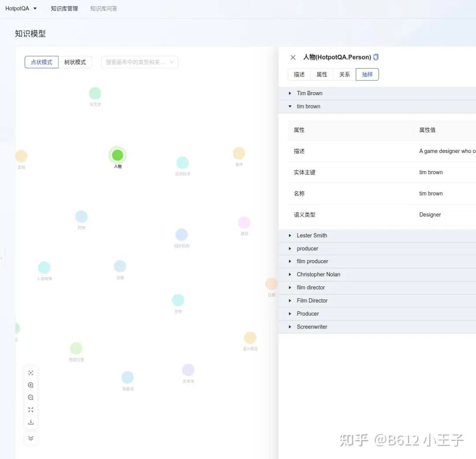Switch to 树状模式 view mode
The image size is (476, 459).
[75, 62]
